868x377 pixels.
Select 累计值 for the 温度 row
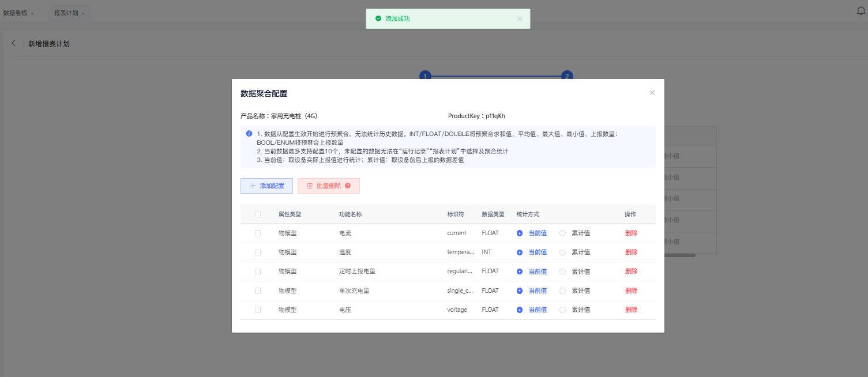pyautogui.click(x=562, y=252)
